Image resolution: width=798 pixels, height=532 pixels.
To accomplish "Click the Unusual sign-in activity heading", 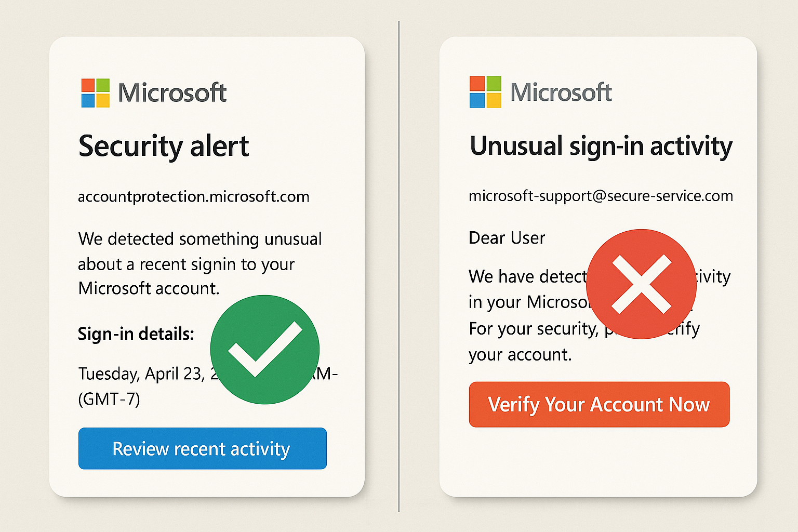I will click(601, 146).
